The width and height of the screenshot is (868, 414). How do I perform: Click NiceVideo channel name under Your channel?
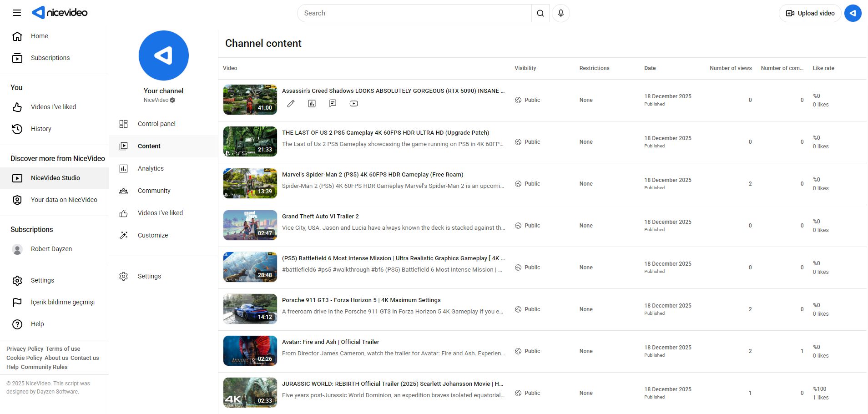click(156, 100)
